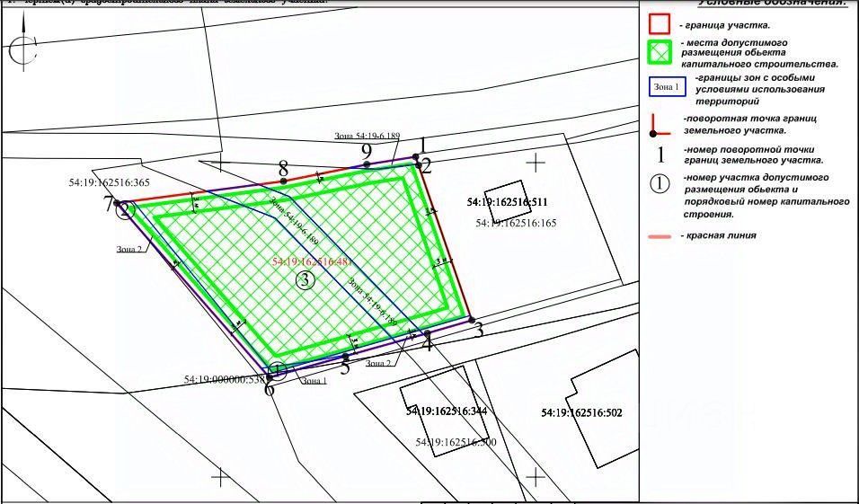Click turning point number 8 on map
Screen dimensions: 859x504
(283, 167)
